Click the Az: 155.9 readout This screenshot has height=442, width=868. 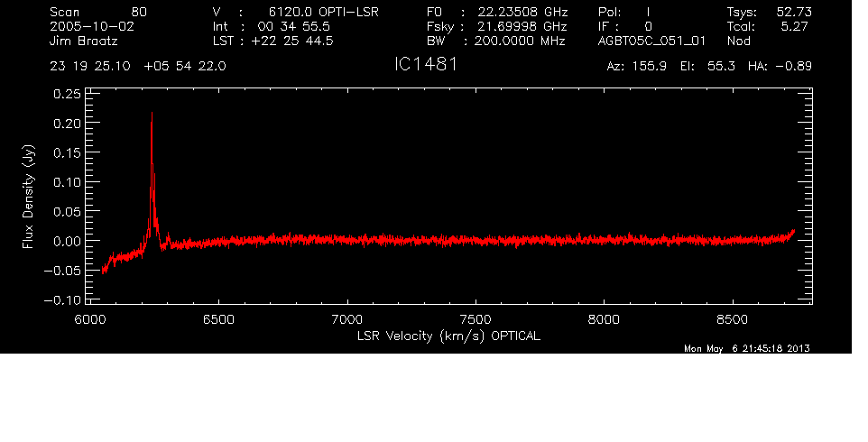click(638, 67)
